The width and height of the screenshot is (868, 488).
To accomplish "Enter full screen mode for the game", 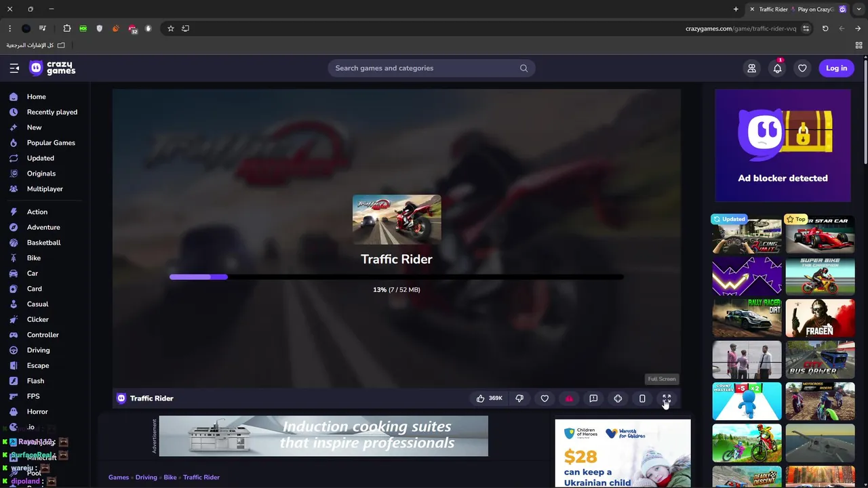I will pos(667,399).
